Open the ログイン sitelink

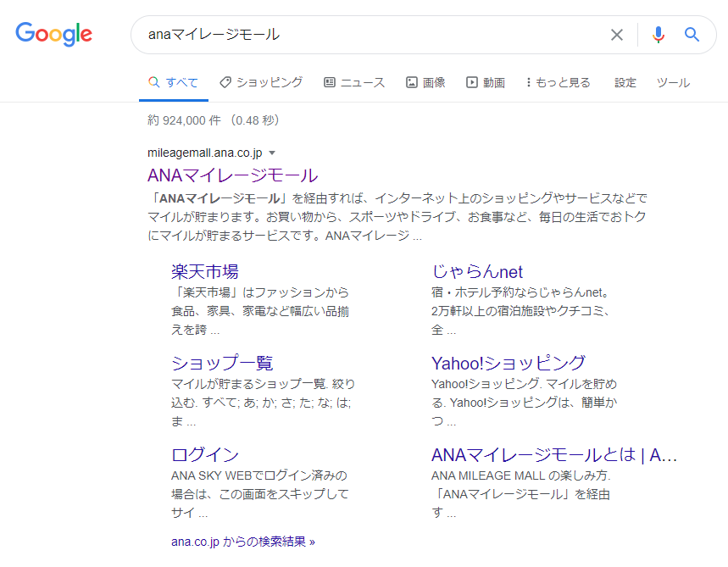204,454
